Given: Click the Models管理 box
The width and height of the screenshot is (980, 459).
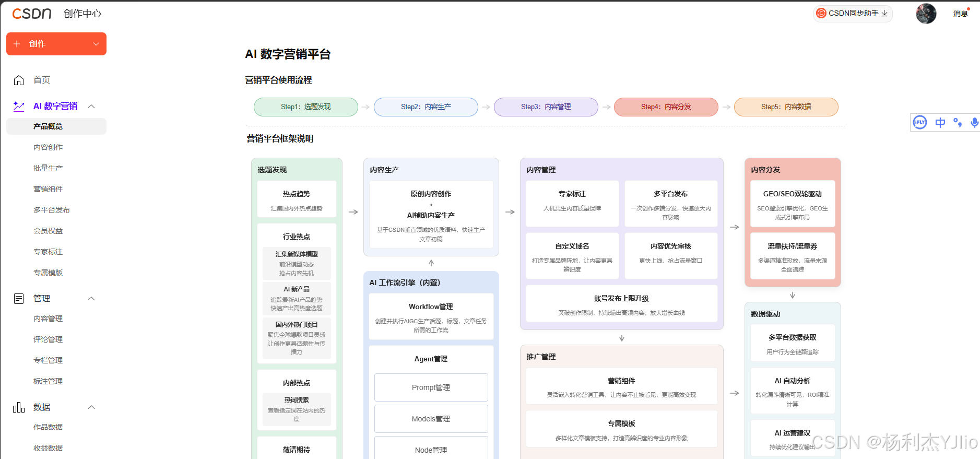Looking at the screenshot, I should point(431,419).
